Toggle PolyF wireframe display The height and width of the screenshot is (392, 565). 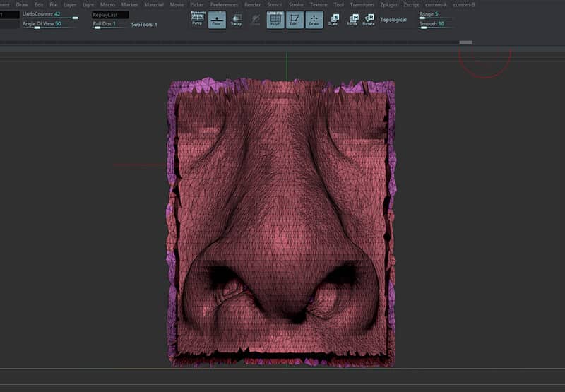click(x=275, y=20)
